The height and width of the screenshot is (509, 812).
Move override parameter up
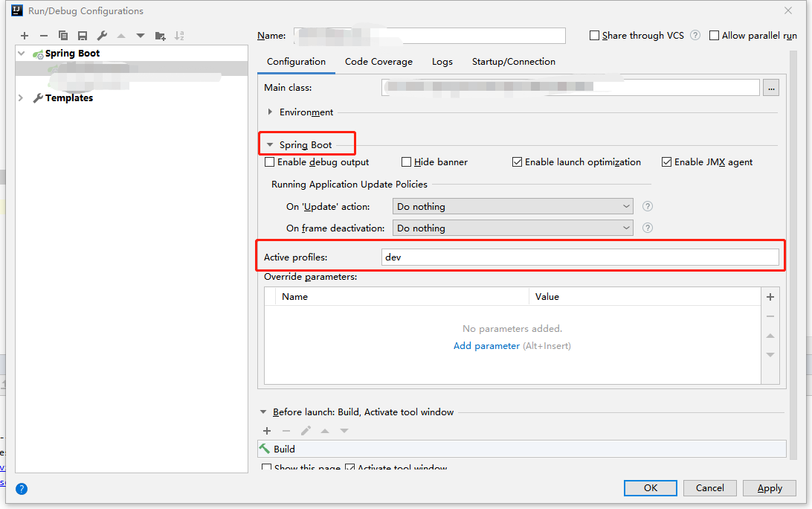(770, 336)
